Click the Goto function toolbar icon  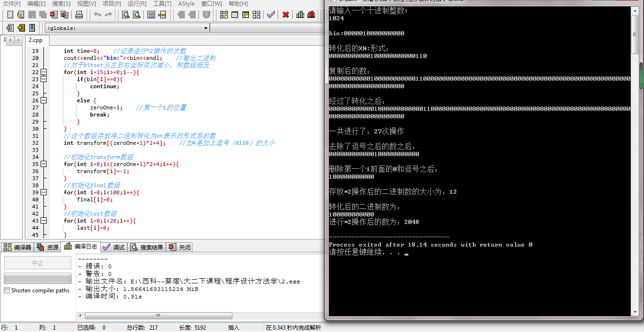[x=151, y=15]
